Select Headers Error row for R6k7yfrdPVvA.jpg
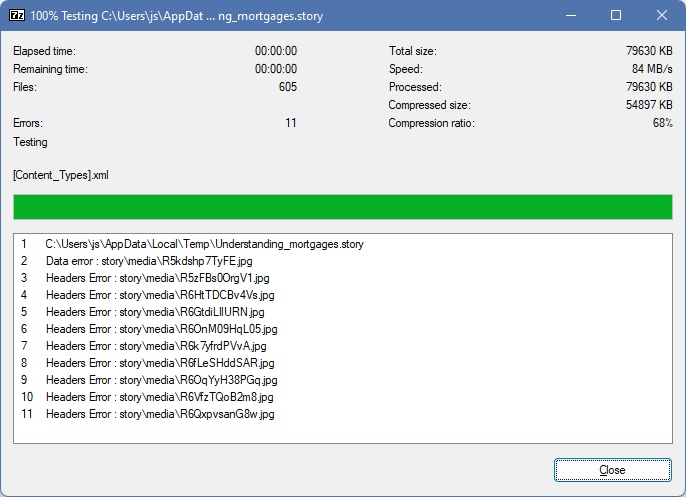This screenshot has width=686, height=497. coord(158,346)
